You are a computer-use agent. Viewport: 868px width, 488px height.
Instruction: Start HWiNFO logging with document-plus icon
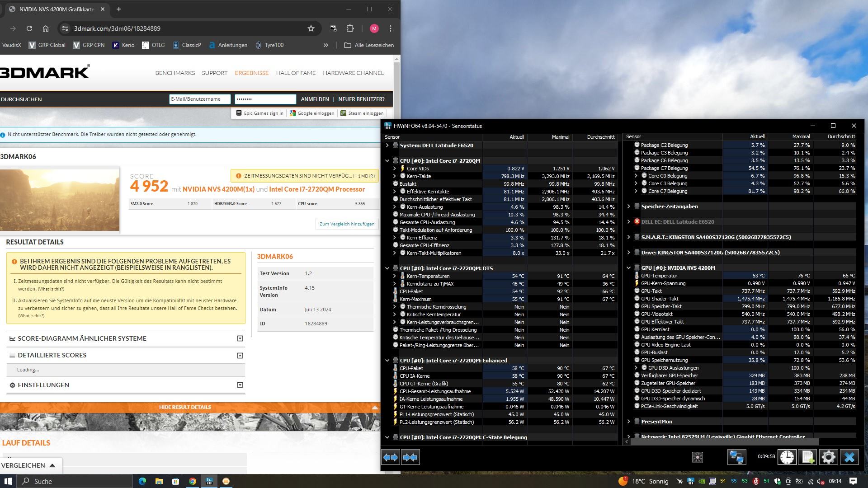coord(808,457)
